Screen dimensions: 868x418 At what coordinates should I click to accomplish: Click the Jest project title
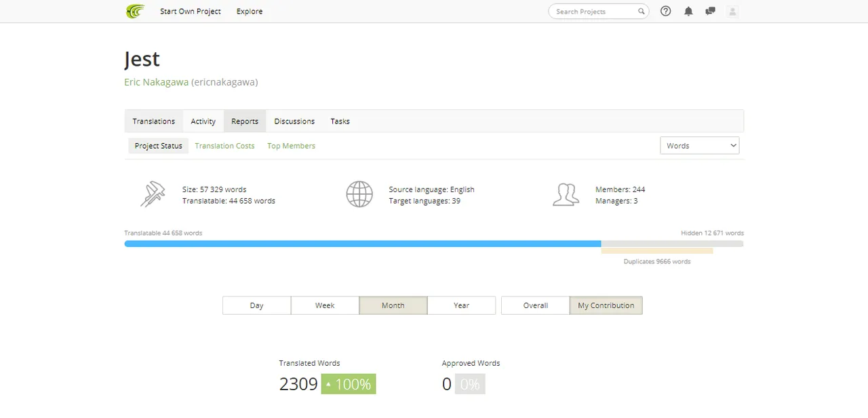click(x=142, y=59)
